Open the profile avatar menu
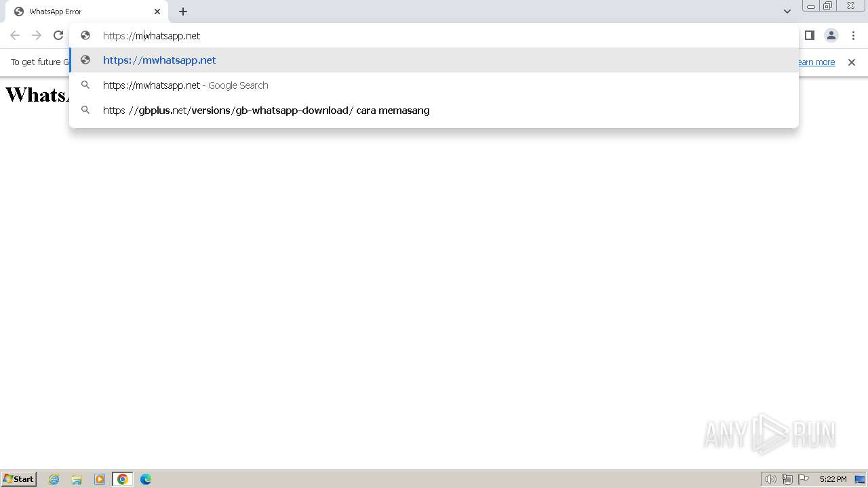The width and height of the screenshot is (868, 488). coord(831,35)
